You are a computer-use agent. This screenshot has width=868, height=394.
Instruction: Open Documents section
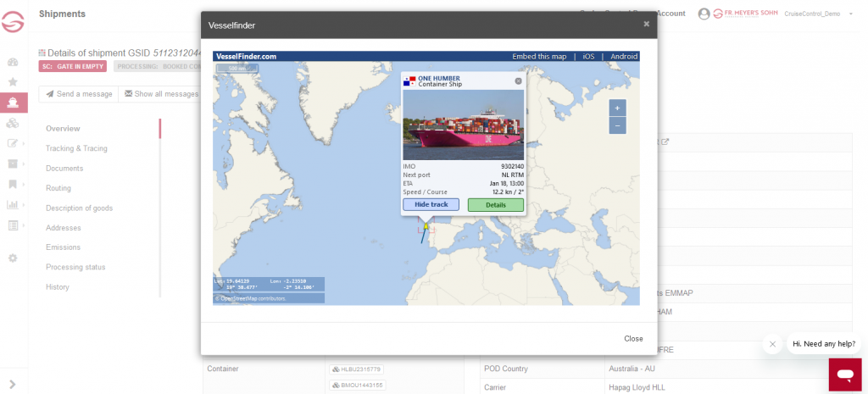(64, 169)
